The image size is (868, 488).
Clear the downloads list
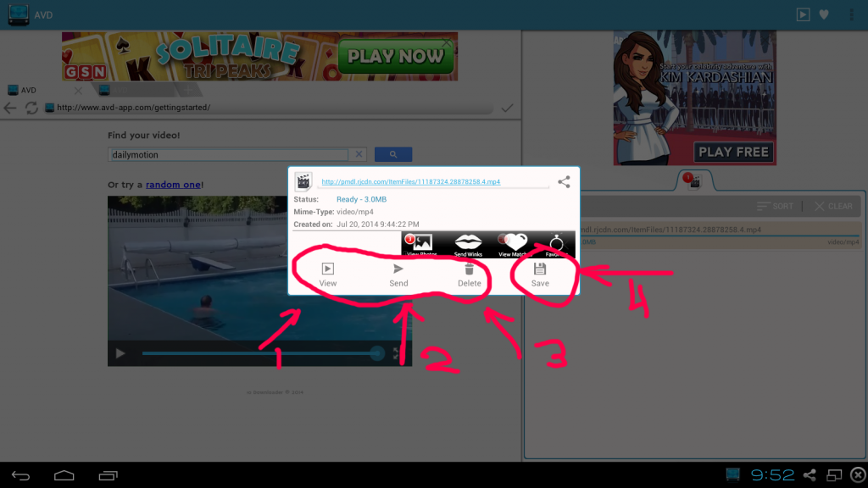pyautogui.click(x=832, y=205)
